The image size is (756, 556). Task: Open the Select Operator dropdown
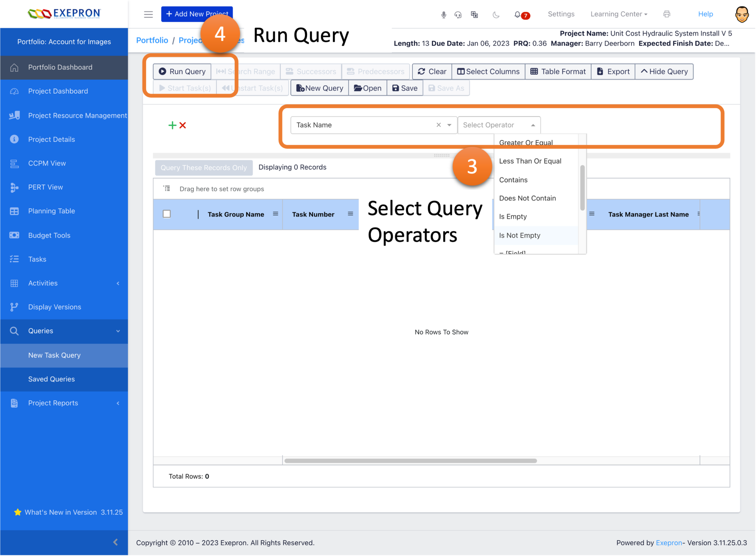499,125
